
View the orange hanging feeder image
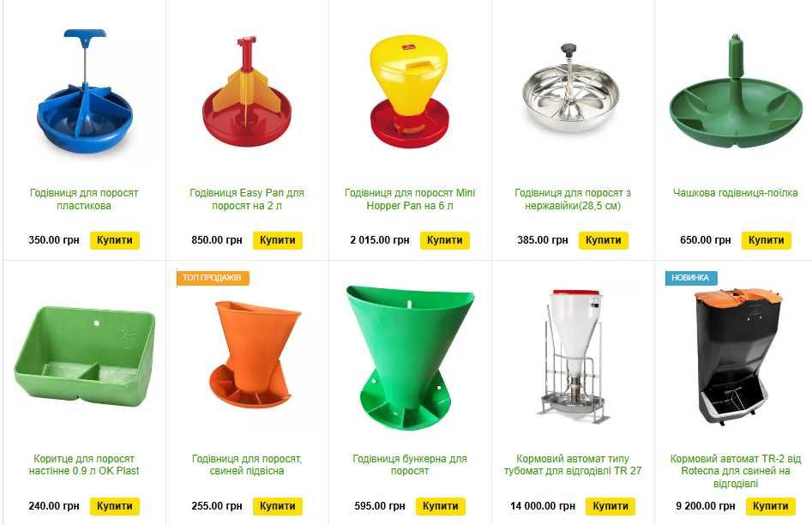(x=255, y=354)
